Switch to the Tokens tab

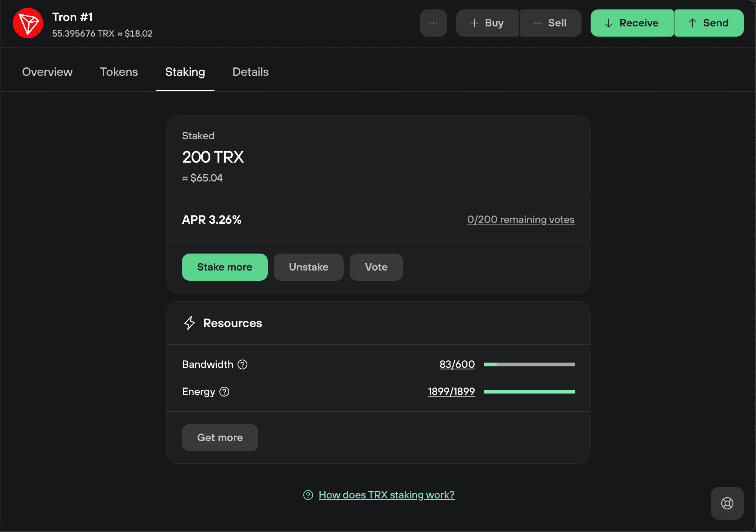tap(119, 72)
